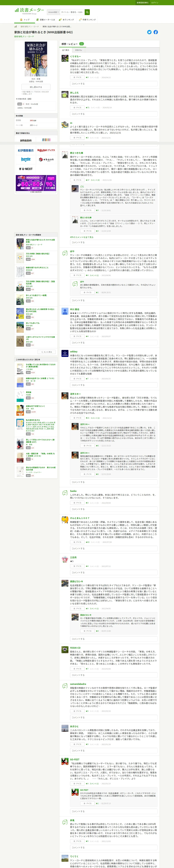Open Saeko's default avatar
174x868 pixels.
[65, 493]
